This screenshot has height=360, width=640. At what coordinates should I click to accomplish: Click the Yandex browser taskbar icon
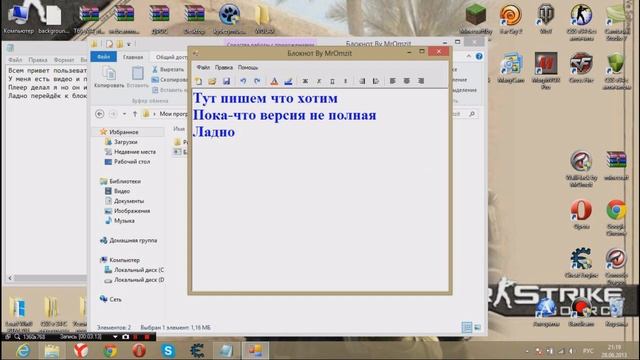[81, 351]
